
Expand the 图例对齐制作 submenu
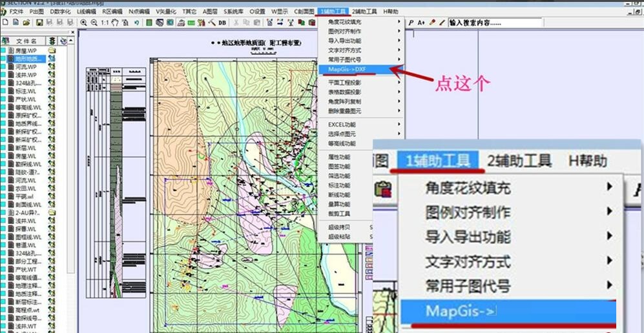click(361, 31)
